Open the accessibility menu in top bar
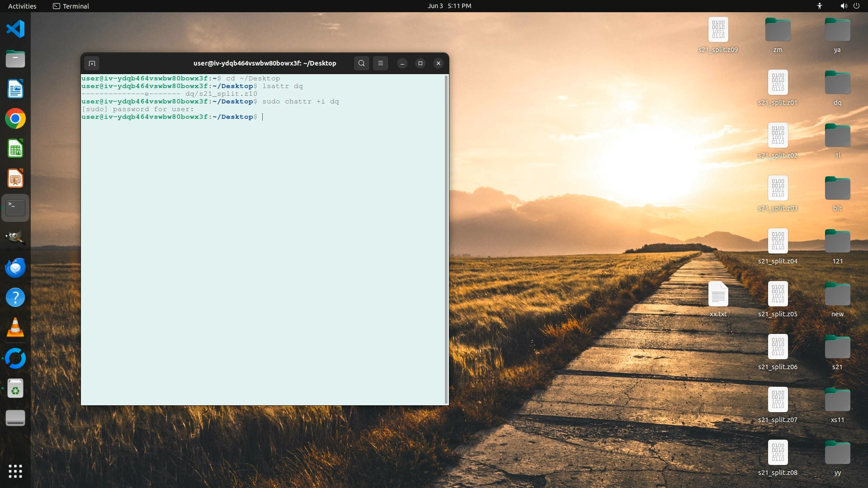This screenshot has width=868, height=488. (x=819, y=6)
